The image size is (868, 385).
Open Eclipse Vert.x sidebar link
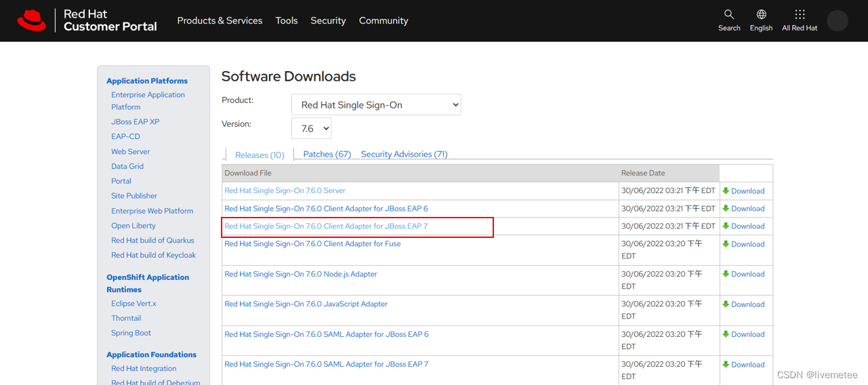[x=133, y=304]
